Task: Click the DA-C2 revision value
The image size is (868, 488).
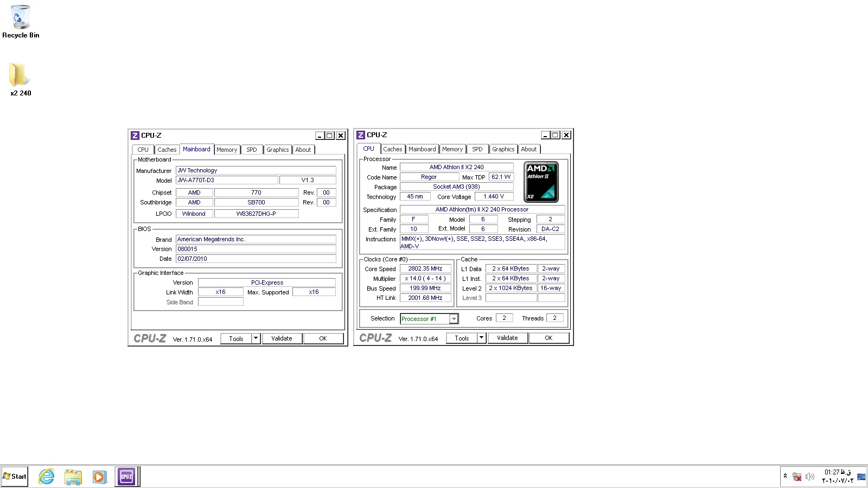Action: pyautogui.click(x=551, y=229)
